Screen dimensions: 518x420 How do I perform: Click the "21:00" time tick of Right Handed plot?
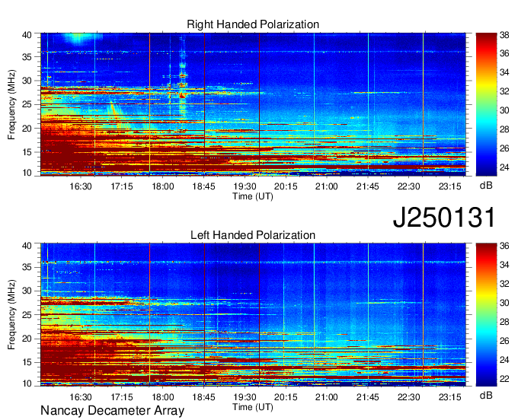[x=327, y=186]
